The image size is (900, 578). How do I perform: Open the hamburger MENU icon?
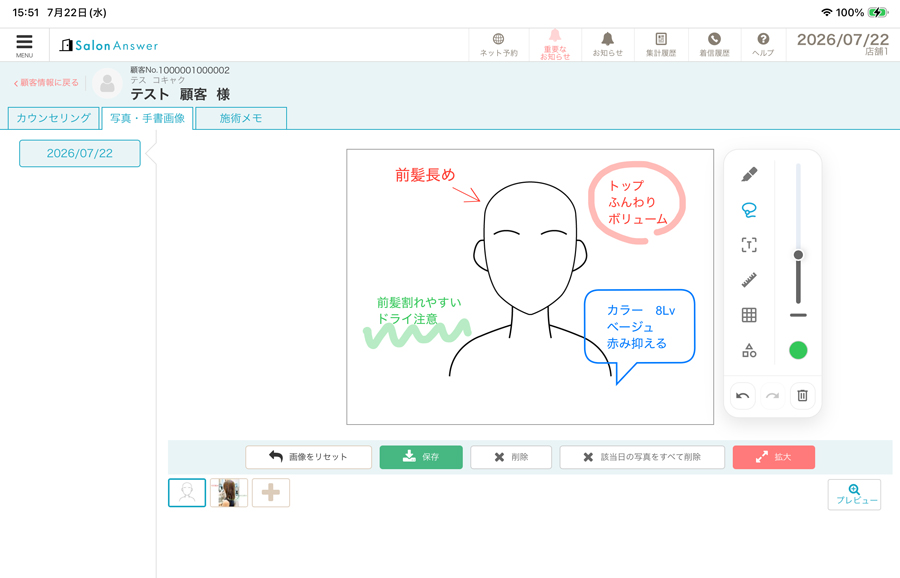pyautogui.click(x=24, y=45)
